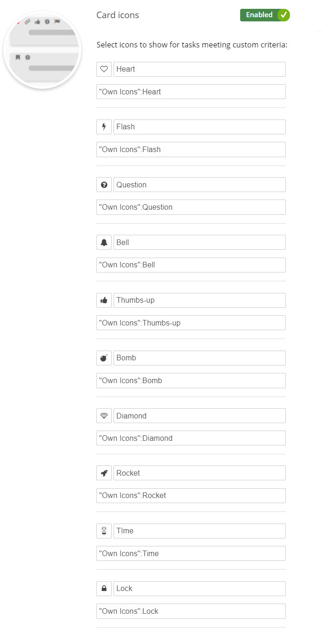Open the Question mark icon selector
The image size is (323, 644).
coord(103,184)
